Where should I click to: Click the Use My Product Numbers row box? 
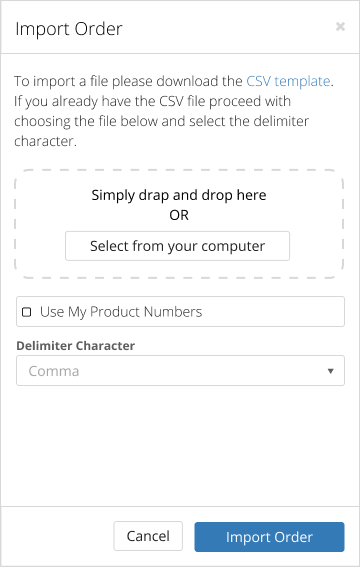pyautogui.click(x=180, y=311)
